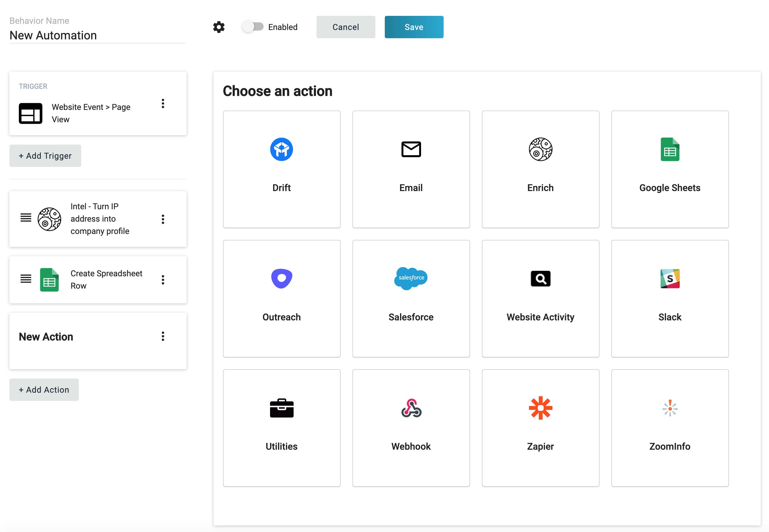The image size is (769, 532).
Task: Click the Google Sheets label
Action: pyautogui.click(x=670, y=188)
